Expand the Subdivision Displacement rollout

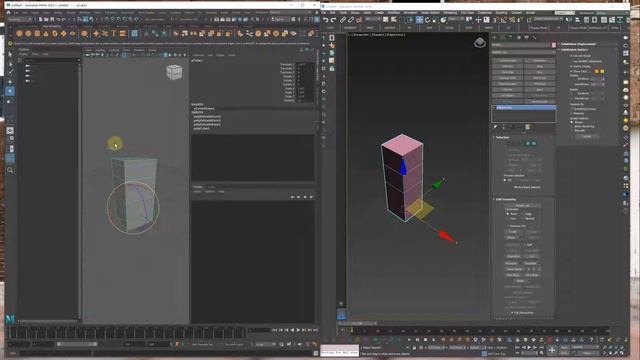pos(578,44)
